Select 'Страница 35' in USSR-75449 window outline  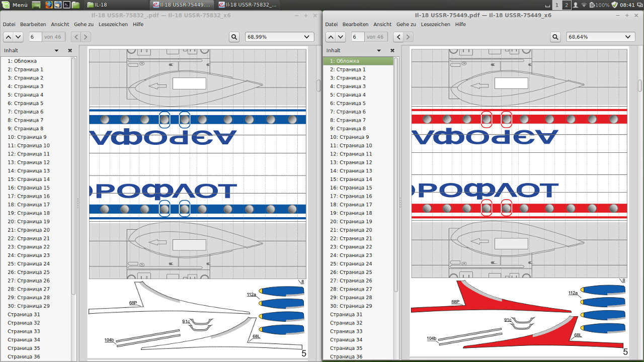click(358, 348)
